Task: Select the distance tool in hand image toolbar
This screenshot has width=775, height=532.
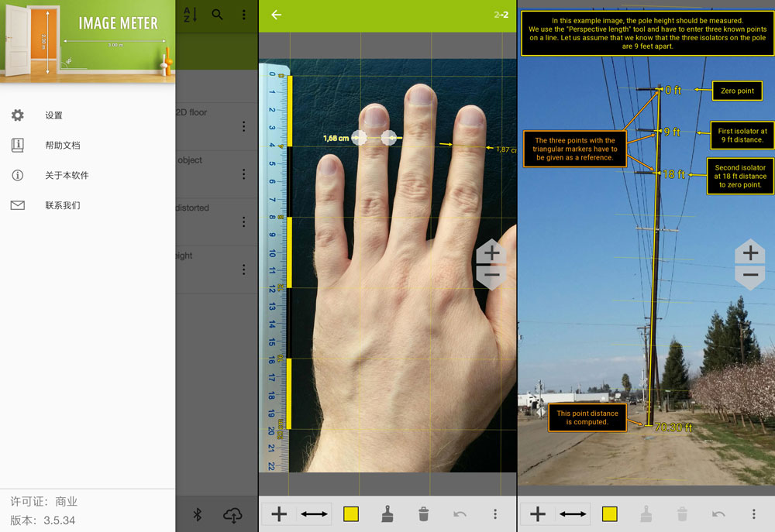Action: (x=315, y=514)
